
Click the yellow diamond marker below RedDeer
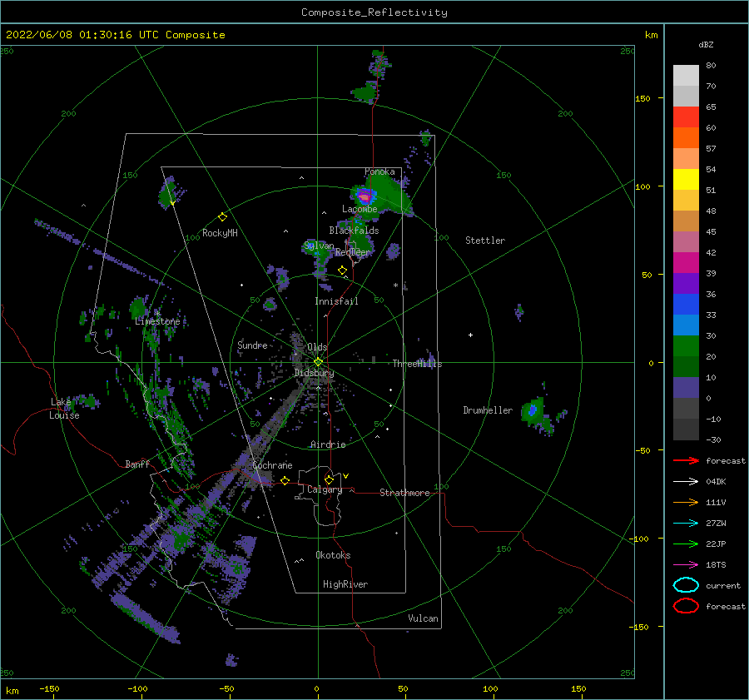pos(342,271)
